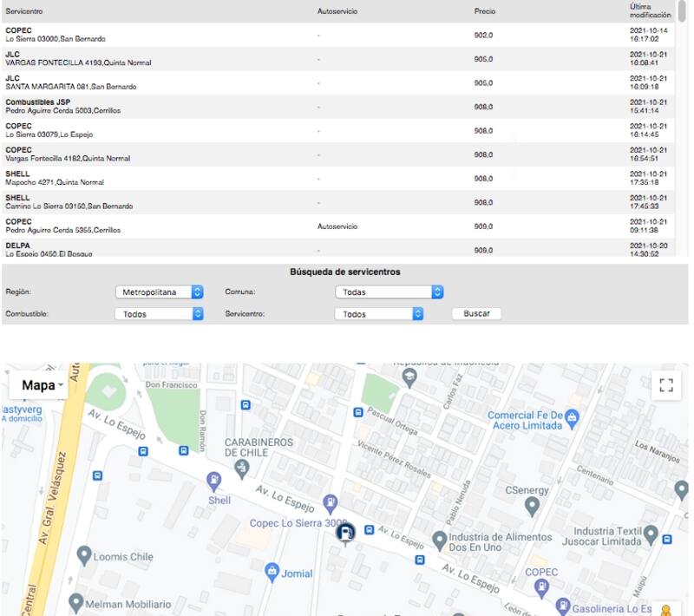Click the Melman Mobiliario map pin
Screen dimensions: 694x616
pyautogui.click(x=76, y=602)
